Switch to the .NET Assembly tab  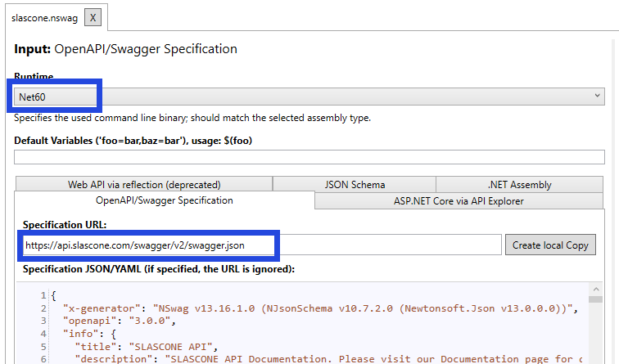tap(519, 184)
